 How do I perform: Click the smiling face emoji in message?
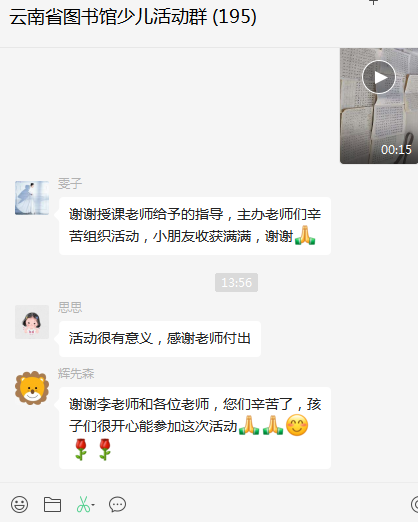pyautogui.click(x=297, y=425)
